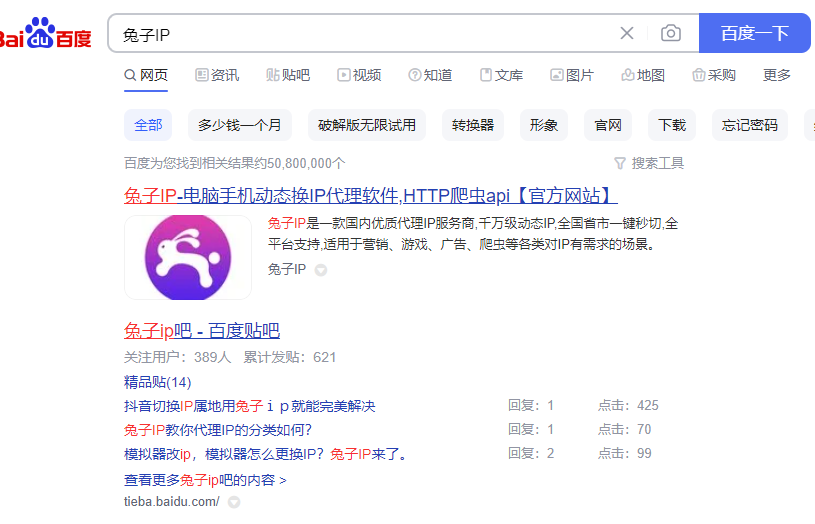The width and height of the screenshot is (815, 524).
Task: Open the 图片 tab
Action: point(572,75)
